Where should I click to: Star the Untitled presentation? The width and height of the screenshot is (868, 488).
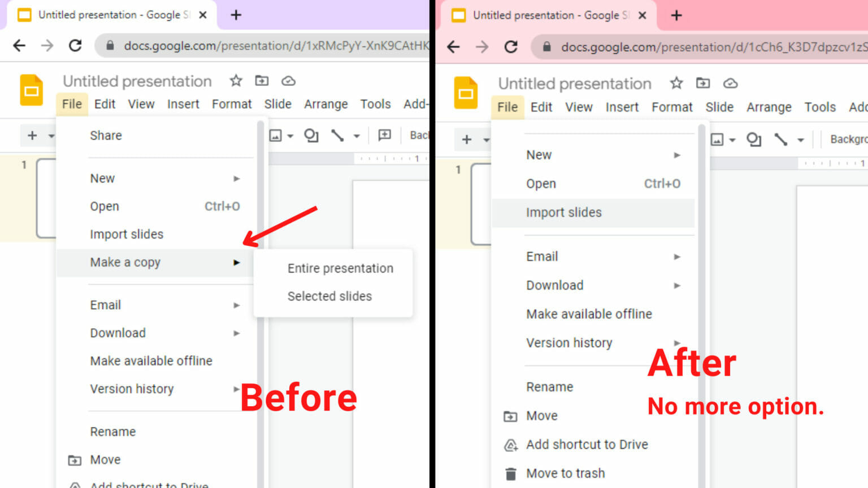[236, 81]
